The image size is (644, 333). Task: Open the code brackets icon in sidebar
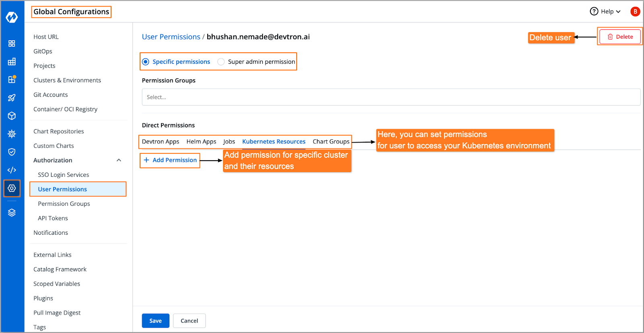[x=12, y=170]
